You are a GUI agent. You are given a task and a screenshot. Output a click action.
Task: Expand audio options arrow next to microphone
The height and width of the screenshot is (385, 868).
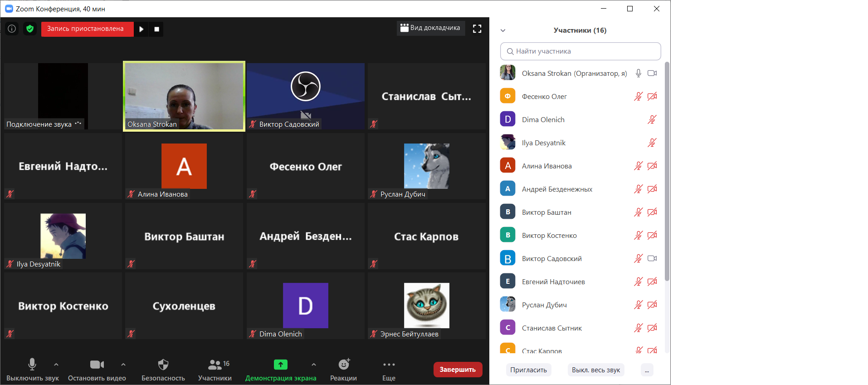56,364
